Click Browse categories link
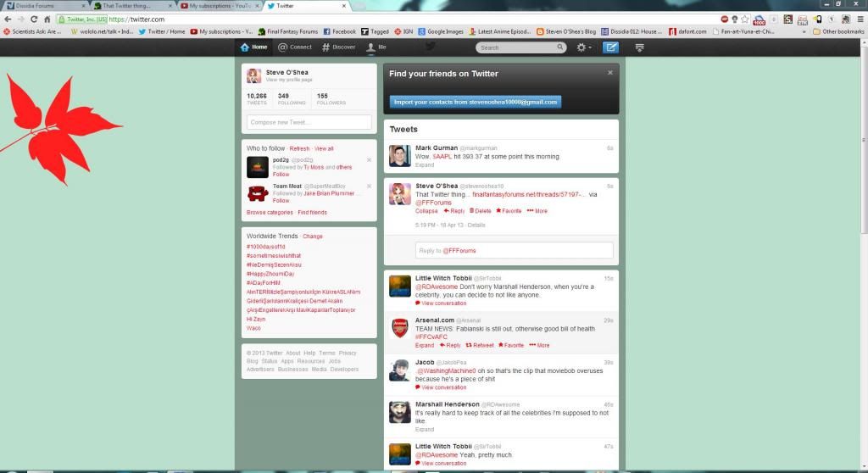The height and width of the screenshot is (473, 868). (x=270, y=213)
